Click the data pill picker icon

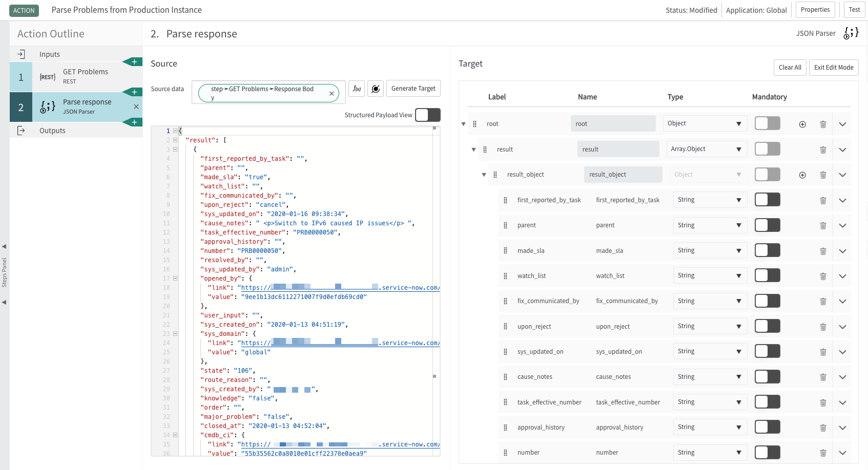[x=376, y=89]
